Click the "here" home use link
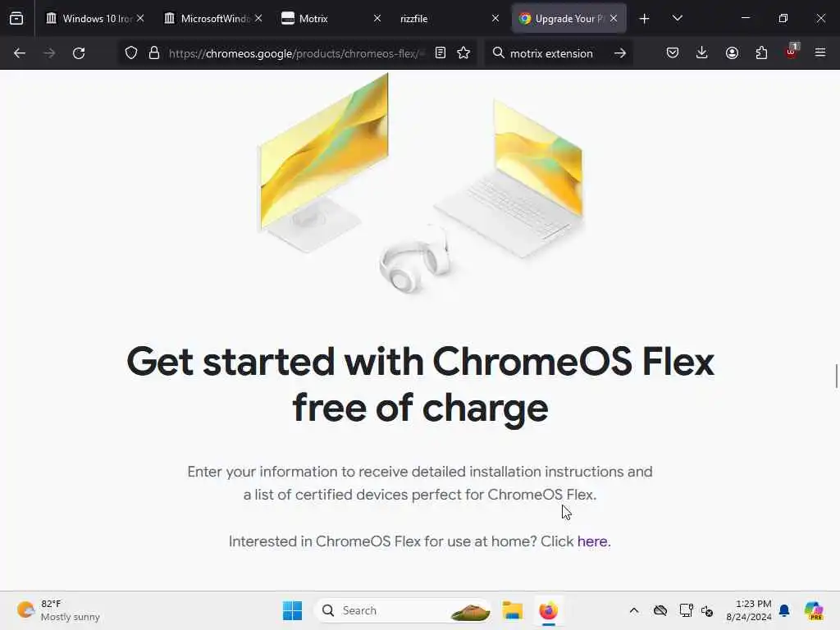 point(592,541)
